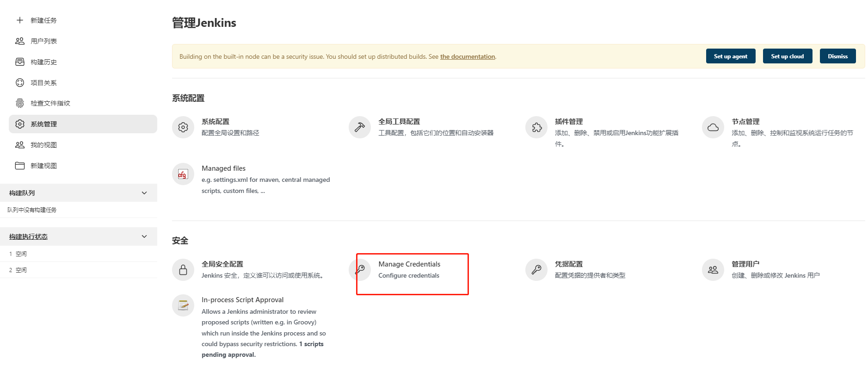
Task: Click the text 创建、删除或修改 Jenkins 用户
Action: 776,275
